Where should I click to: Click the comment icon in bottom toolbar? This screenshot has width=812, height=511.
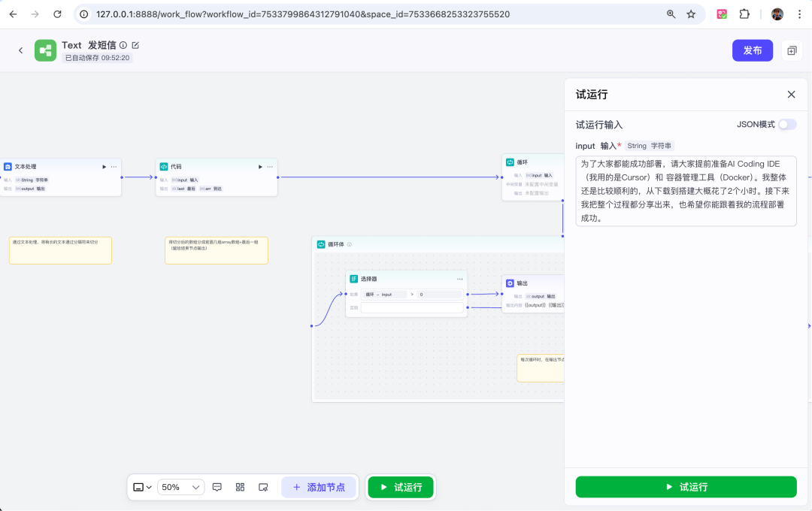pyautogui.click(x=217, y=487)
